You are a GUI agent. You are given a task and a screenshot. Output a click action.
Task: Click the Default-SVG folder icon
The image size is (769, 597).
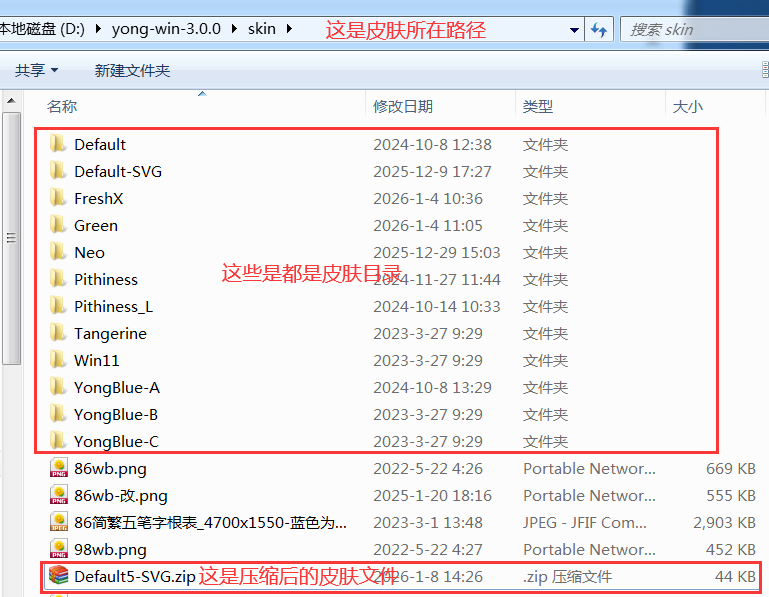[x=58, y=171]
